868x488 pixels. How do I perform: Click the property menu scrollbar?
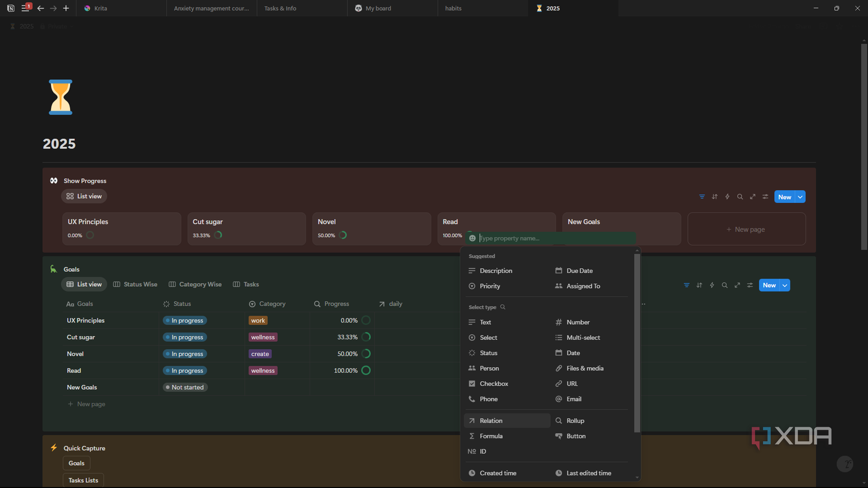click(637, 343)
